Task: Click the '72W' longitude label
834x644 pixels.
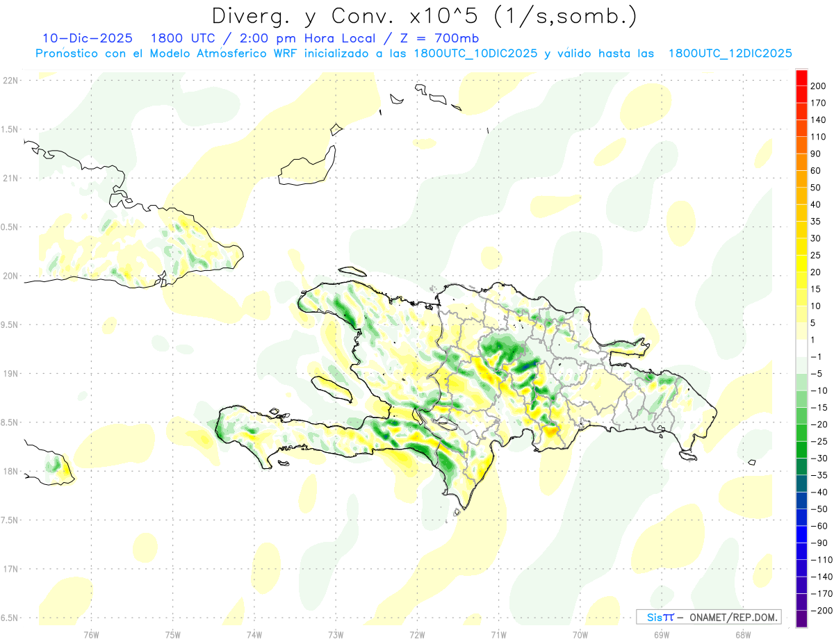Action: pos(417,635)
